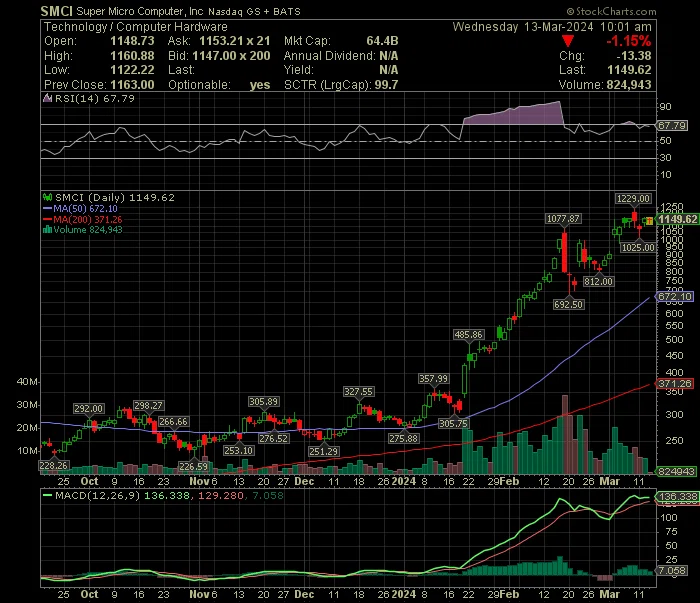Click the Ask value 1153.21 x 21
This screenshot has height=603, width=700.
(x=234, y=41)
